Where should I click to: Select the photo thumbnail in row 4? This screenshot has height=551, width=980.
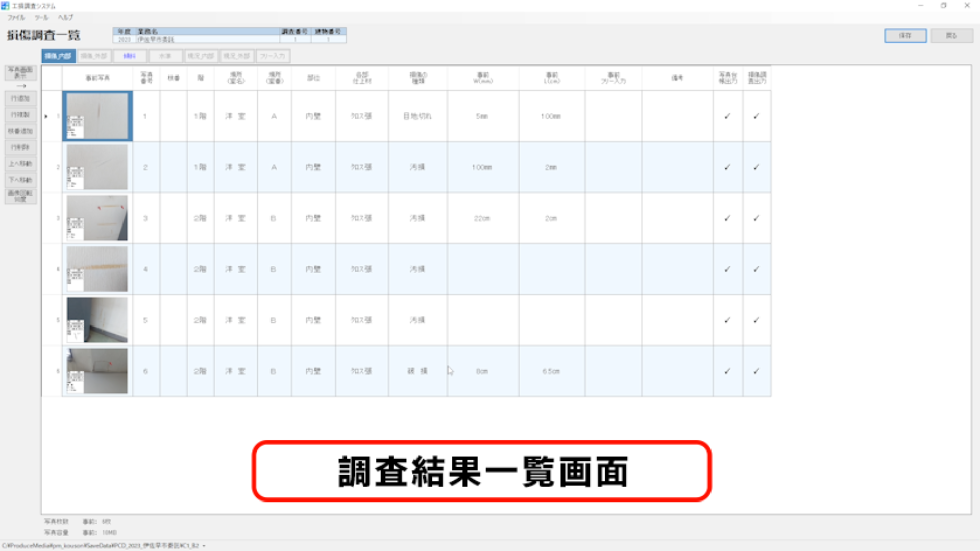point(97,269)
